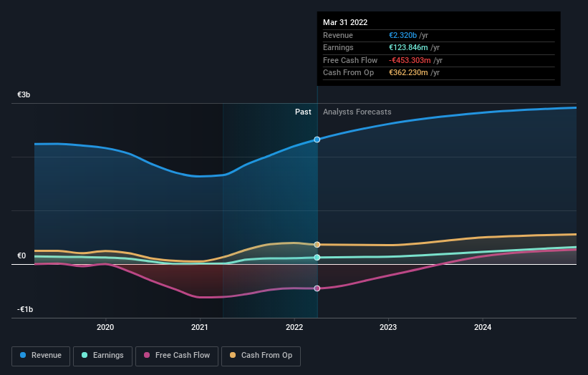Click the Revenue row label in tooltip
Image resolution: width=588 pixels, height=375 pixels.
338,35
